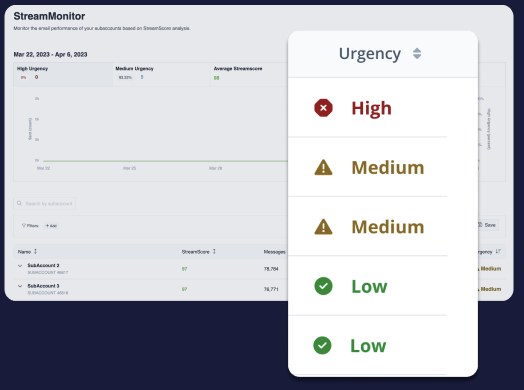Screen dimensions: 524x390
Task: Expand the SubAccount 3 row
Action: 20,286
